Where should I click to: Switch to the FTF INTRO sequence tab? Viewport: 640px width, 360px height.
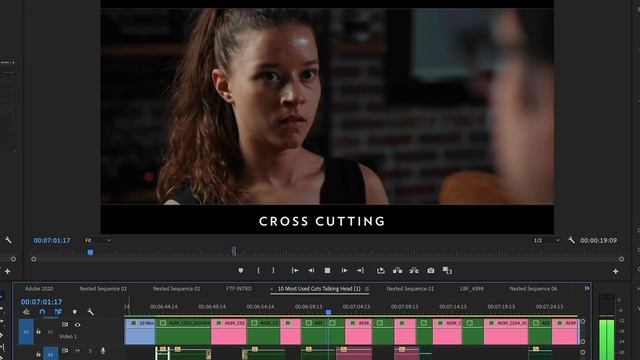click(x=239, y=289)
